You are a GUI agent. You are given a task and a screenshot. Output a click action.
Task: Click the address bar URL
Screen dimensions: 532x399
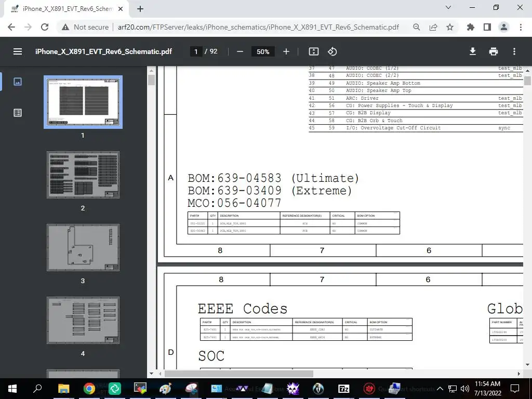(258, 27)
